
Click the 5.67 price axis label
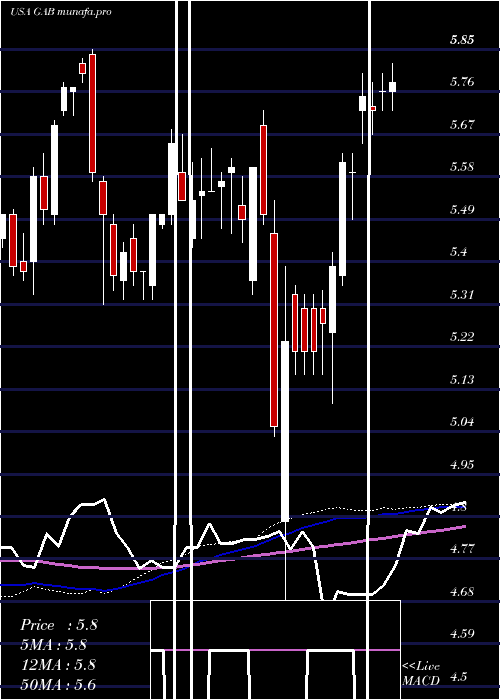pos(462,125)
